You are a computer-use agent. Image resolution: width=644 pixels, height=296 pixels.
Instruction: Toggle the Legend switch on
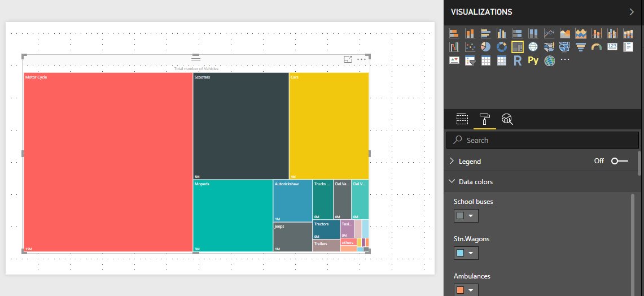(x=619, y=161)
